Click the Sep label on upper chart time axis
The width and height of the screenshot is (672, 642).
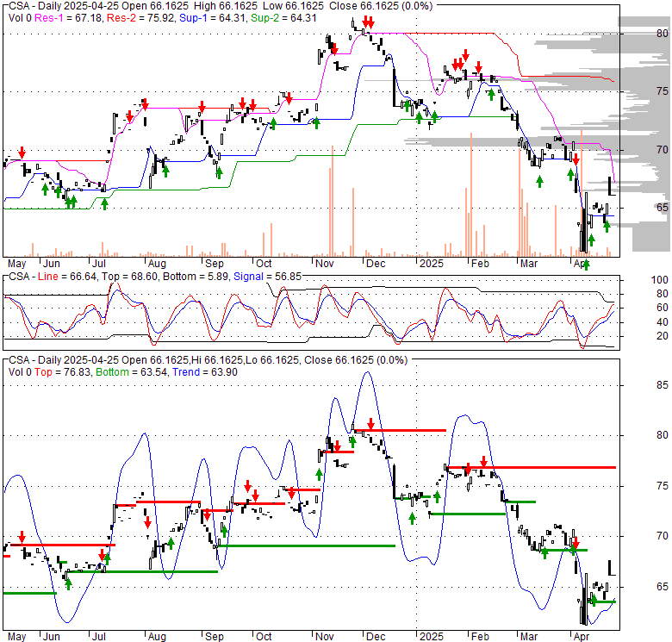tap(214, 264)
